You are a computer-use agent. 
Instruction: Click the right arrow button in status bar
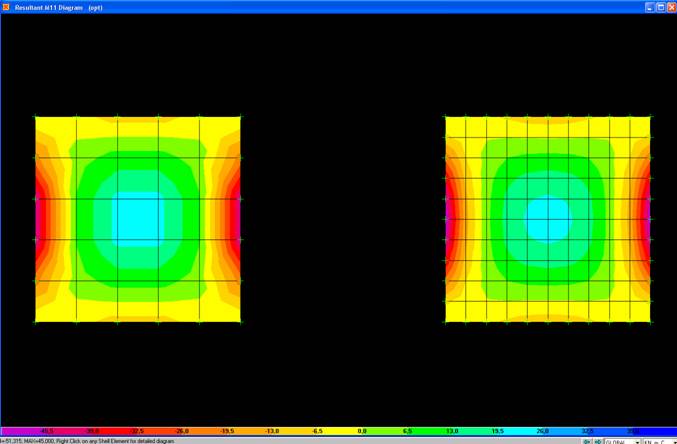coord(598,441)
